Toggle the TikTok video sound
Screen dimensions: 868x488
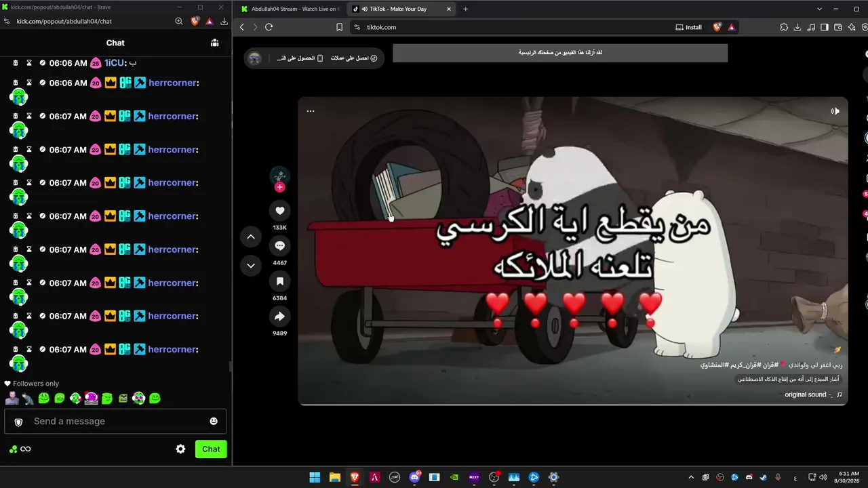[835, 111]
